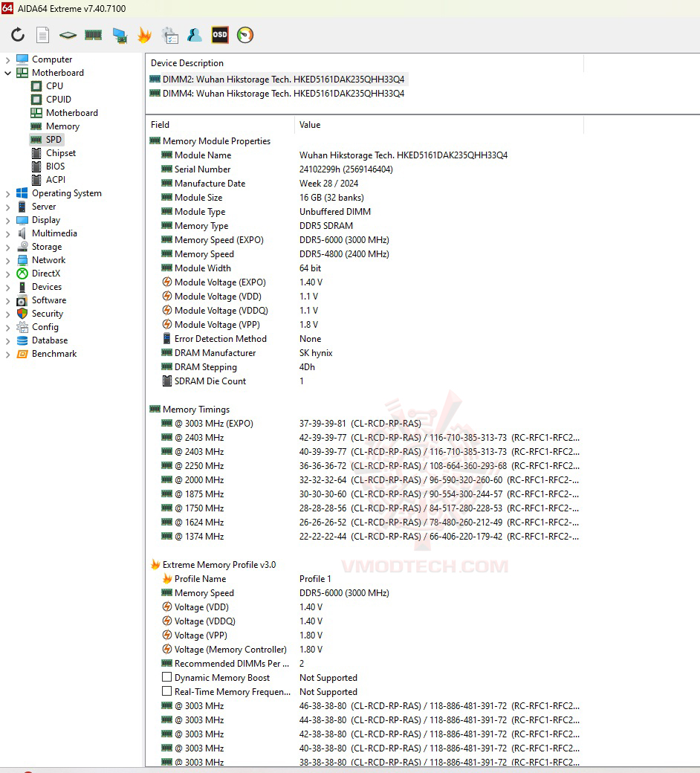Select the Error Detection Method row
This screenshot has height=773, width=700.
click(242, 339)
